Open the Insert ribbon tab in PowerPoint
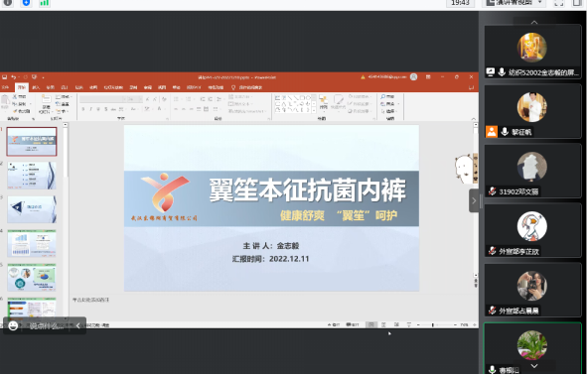 click(x=36, y=87)
